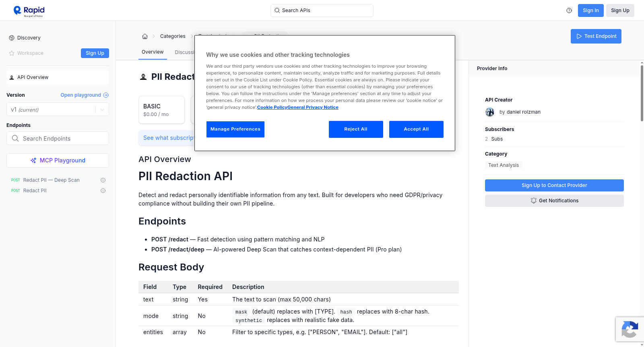This screenshot has height=347, width=644.
Task: Click Accept All cookies button
Action: tap(416, 129)
